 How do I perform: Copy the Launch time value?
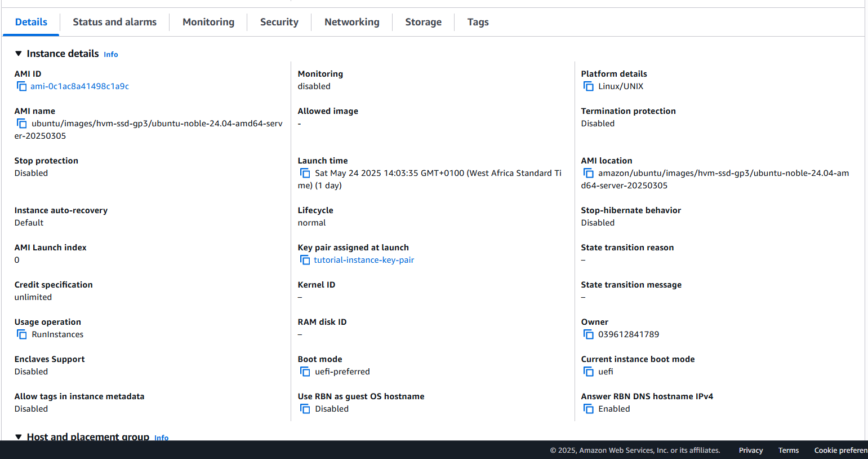pyautogui.click(x=305, y=173)
